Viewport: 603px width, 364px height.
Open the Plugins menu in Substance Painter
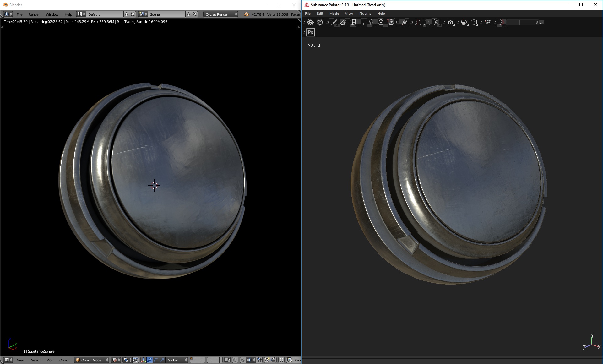tap(365, 14)
